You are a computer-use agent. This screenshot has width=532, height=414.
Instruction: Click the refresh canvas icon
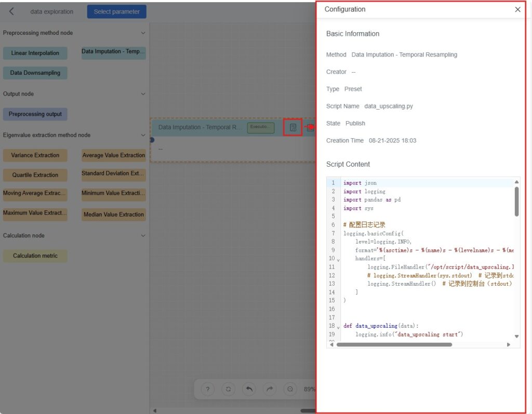point(228,389)
